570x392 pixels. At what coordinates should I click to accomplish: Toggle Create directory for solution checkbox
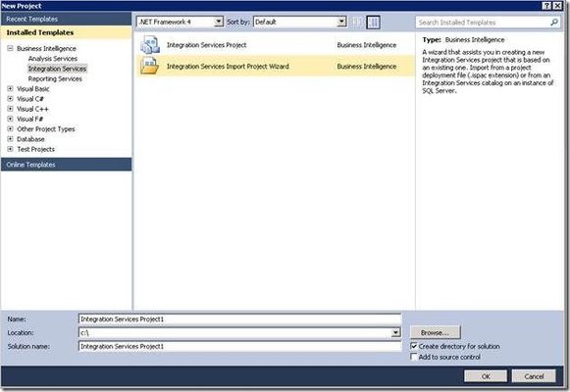pyautogui.click(x=414, y=346)
